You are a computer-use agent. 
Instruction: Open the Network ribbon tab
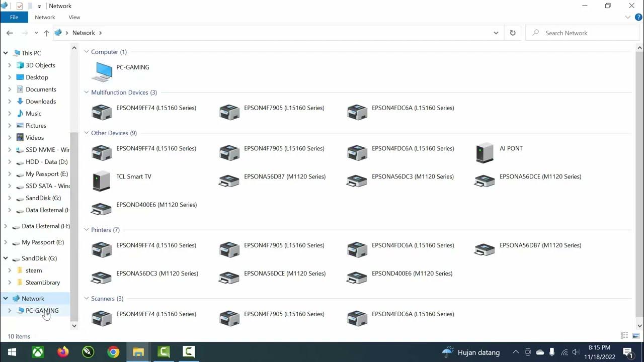point(45,17)
